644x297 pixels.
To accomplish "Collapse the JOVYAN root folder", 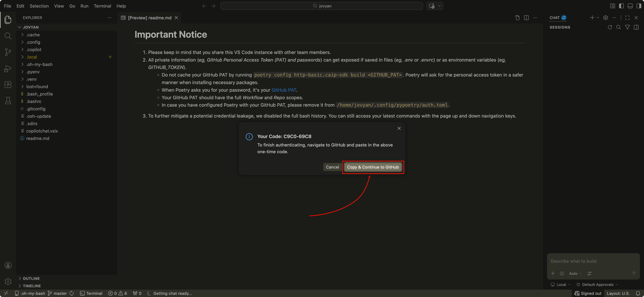I will [x=67, y=27].
